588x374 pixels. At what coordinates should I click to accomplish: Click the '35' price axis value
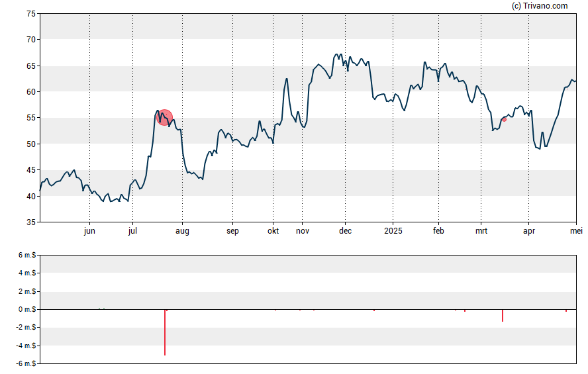31,222
